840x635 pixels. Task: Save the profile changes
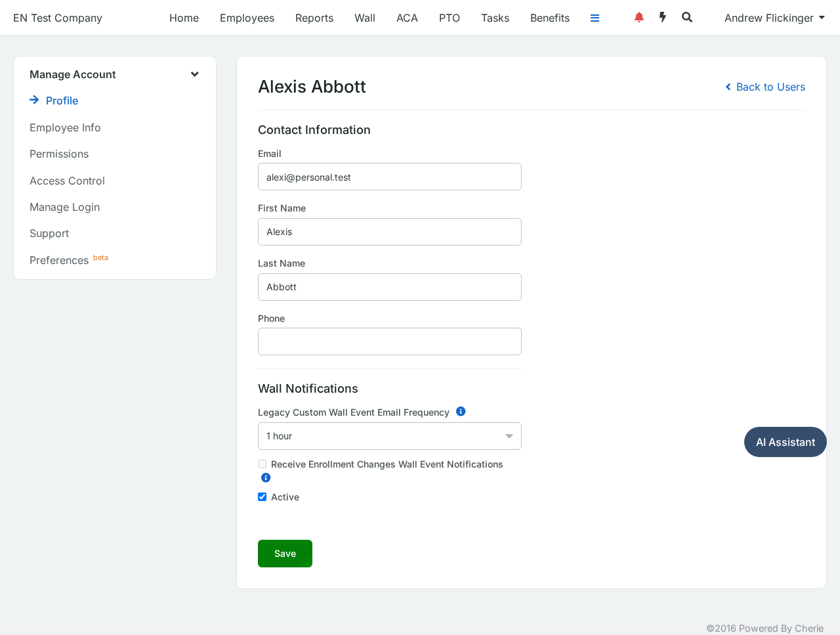click(285, 554)
